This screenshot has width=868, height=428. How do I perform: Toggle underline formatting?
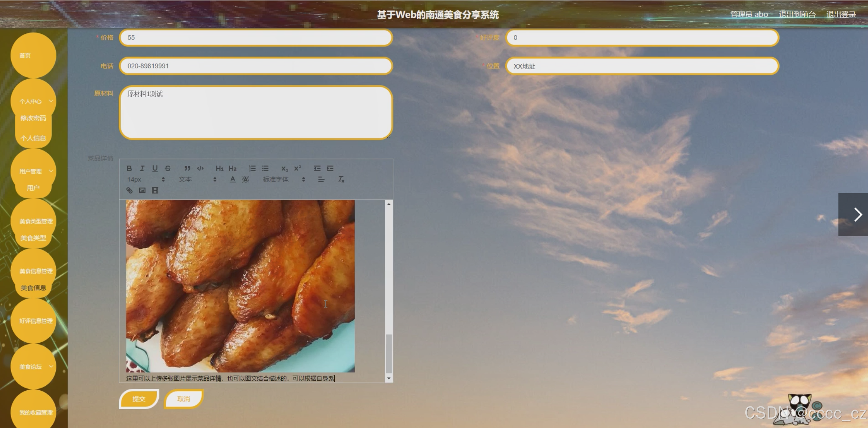(x=155, y=168)
